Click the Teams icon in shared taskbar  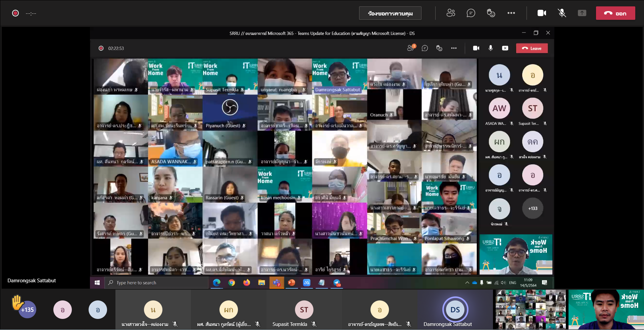click(277, 283)
